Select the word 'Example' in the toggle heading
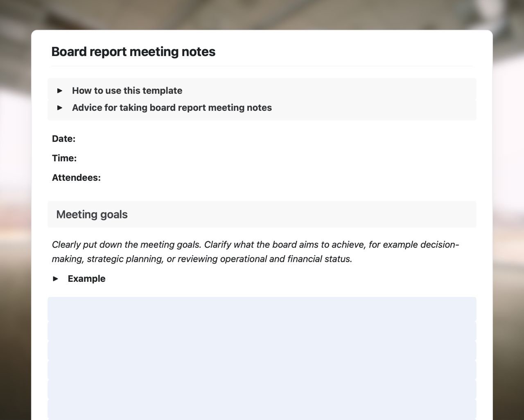The width and height of the screenshot is (524, 420). (x=86, y=279)
